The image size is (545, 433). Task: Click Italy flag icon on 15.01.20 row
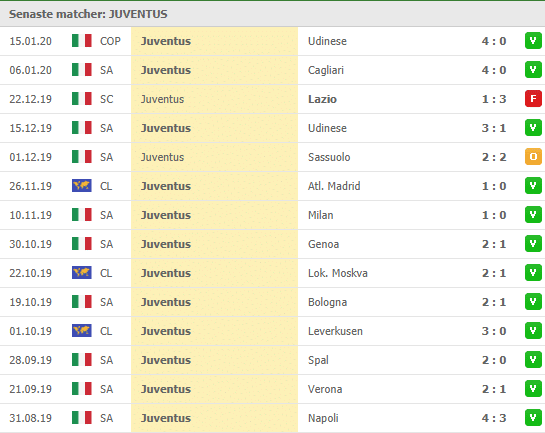82,41
